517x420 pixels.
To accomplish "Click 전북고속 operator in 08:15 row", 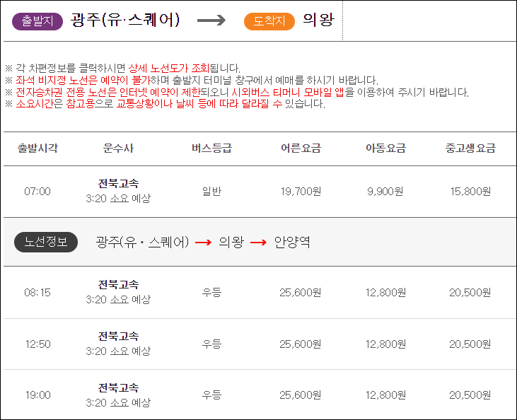I will point(118,284).
